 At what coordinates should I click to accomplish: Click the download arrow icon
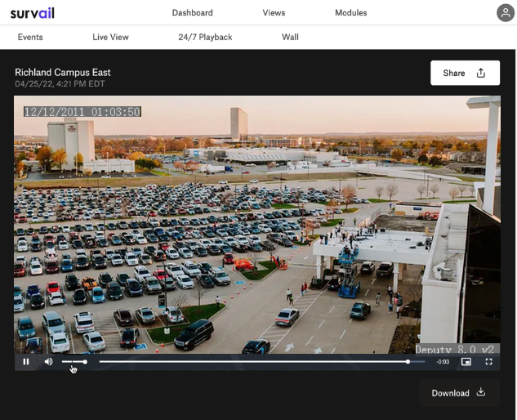pos(481,392)
